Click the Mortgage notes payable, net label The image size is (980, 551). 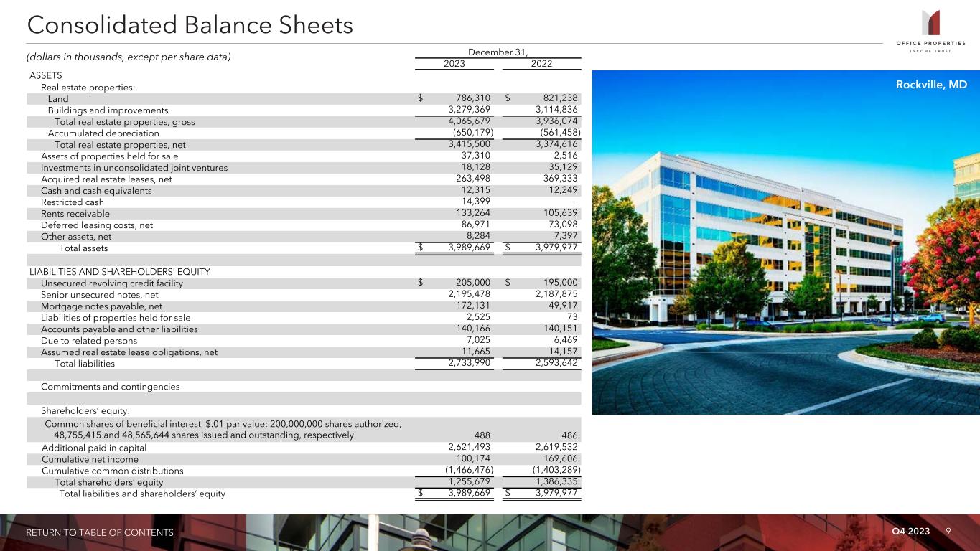pos(101,306)
